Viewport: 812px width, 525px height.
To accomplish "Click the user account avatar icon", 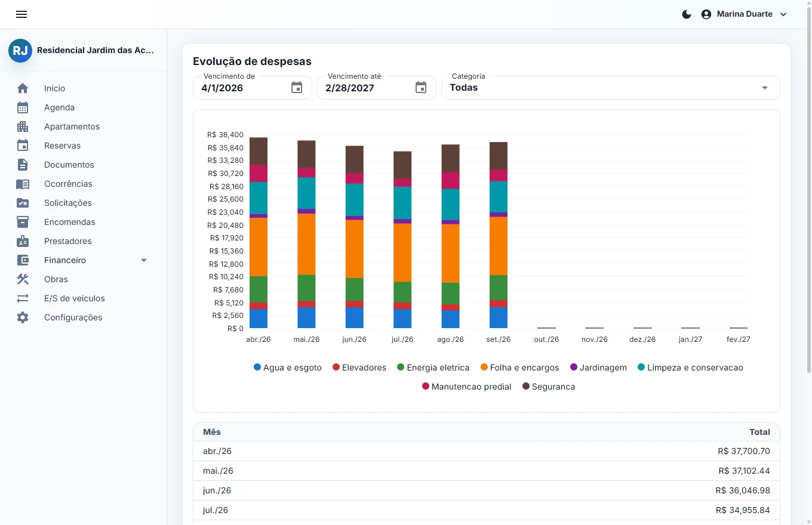I will pos(706,14).
